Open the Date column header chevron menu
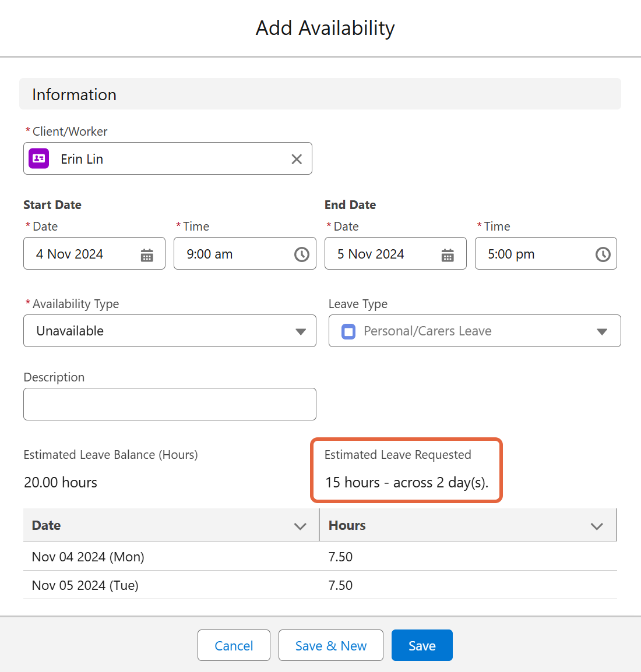The width and height of the screenshot is (641, 672). click(x=300, y=526)
